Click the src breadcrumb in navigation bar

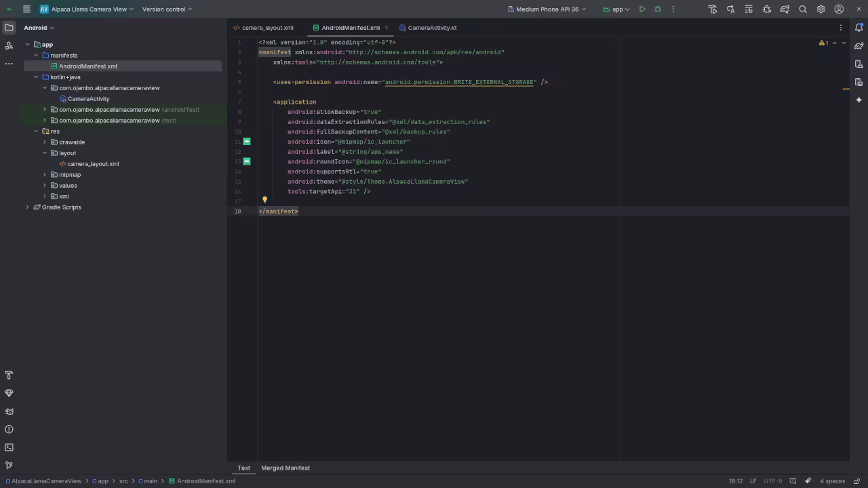point(123,481)
